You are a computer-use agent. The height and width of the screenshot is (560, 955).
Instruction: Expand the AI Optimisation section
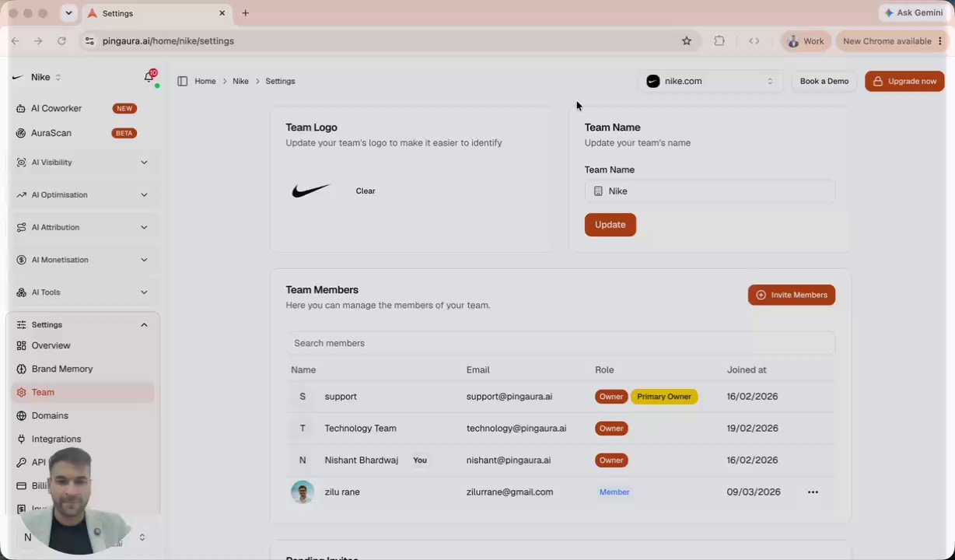click(144, 194)
